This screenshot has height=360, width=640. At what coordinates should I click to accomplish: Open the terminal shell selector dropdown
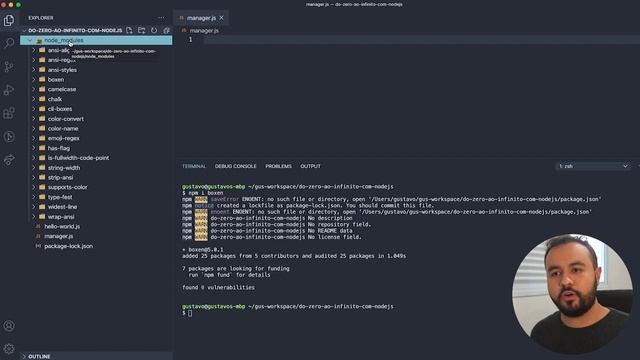(x=593, y=166)
